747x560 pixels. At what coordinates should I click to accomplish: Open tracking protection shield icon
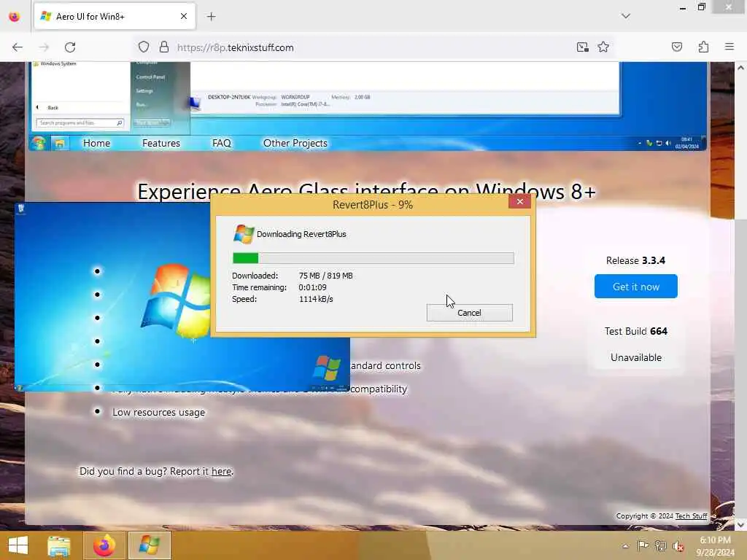point(144,47)
